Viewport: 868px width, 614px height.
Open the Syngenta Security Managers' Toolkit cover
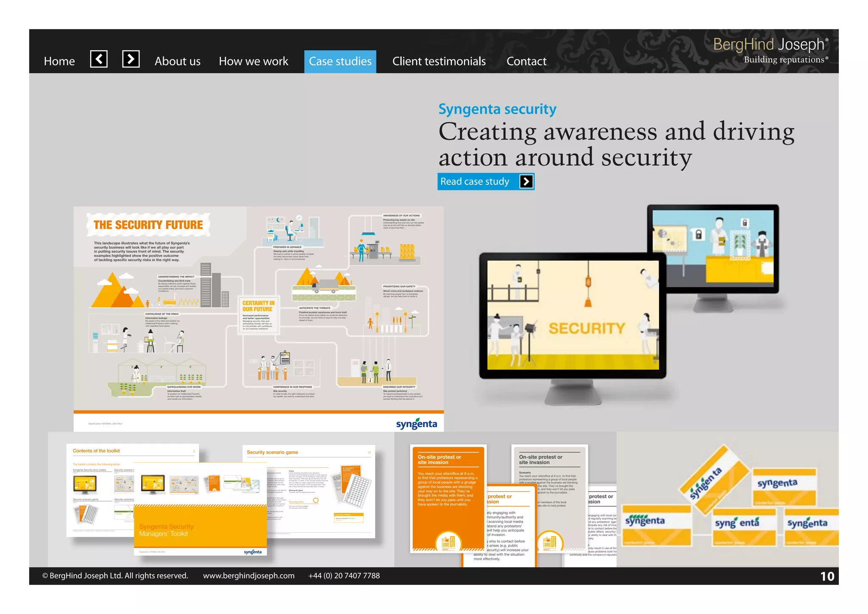coord(200,528)
